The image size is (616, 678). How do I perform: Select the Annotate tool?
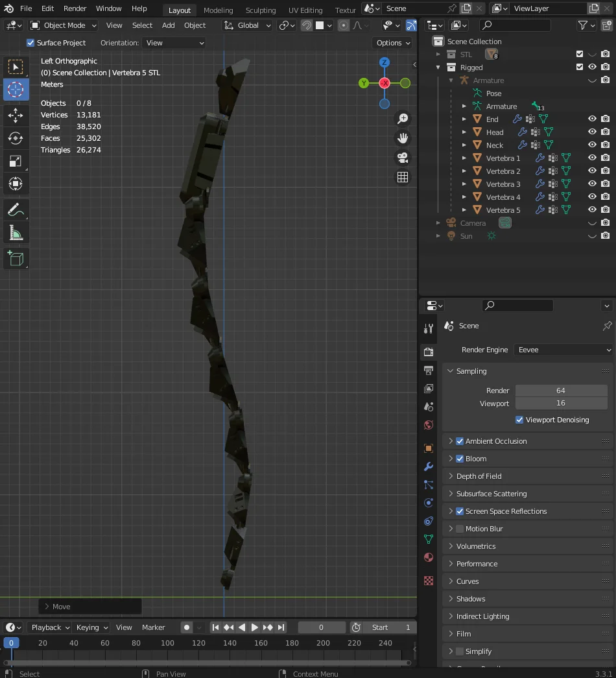[16, 208]
